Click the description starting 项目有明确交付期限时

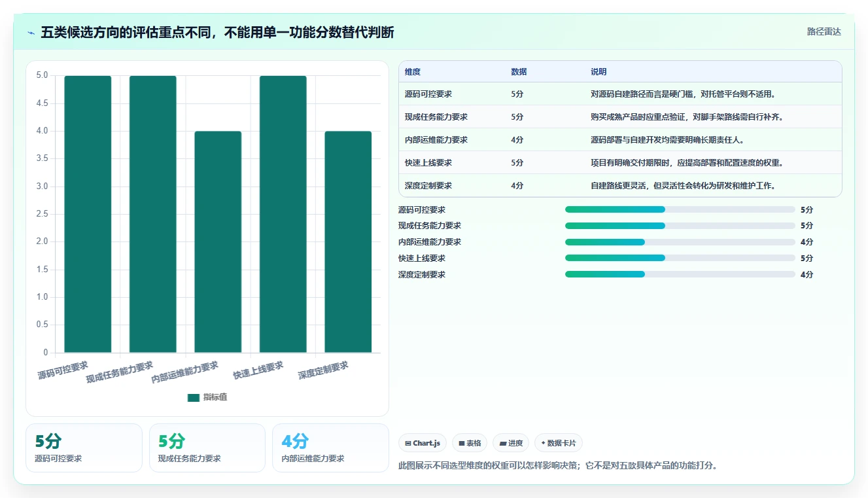tap(687, 162)
